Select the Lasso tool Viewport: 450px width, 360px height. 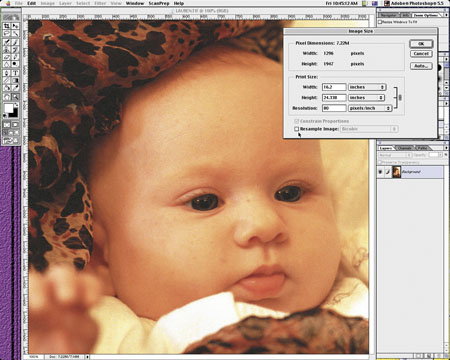click(x=7, y=33)
